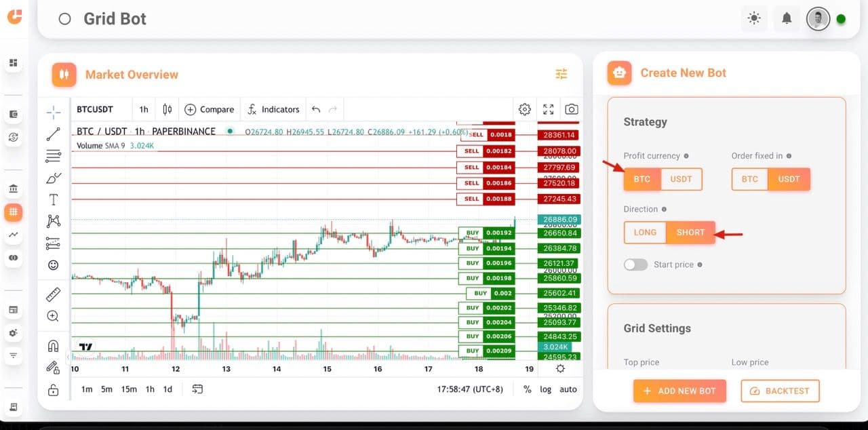Select the 15m time range

pyautogui.click(x=129, y=389)
